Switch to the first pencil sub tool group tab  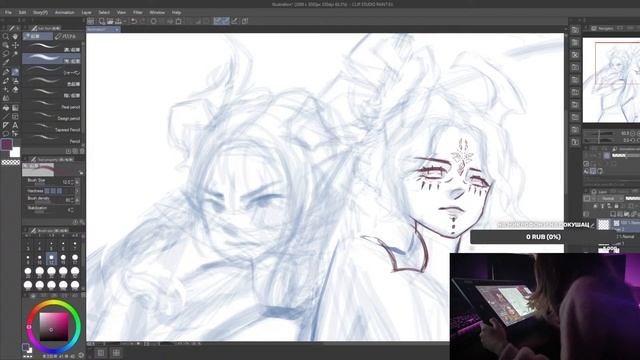click(38, 36)
